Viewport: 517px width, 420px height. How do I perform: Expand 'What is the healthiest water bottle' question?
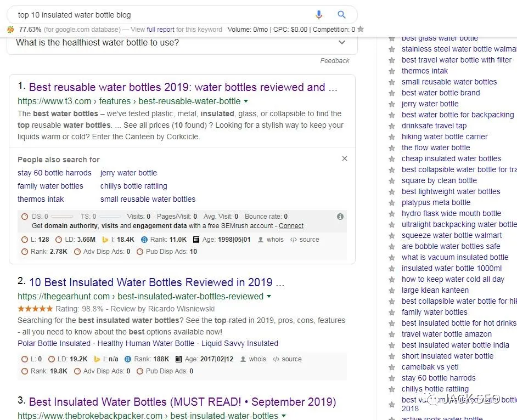pyautogui.click(x=342, y=43)
